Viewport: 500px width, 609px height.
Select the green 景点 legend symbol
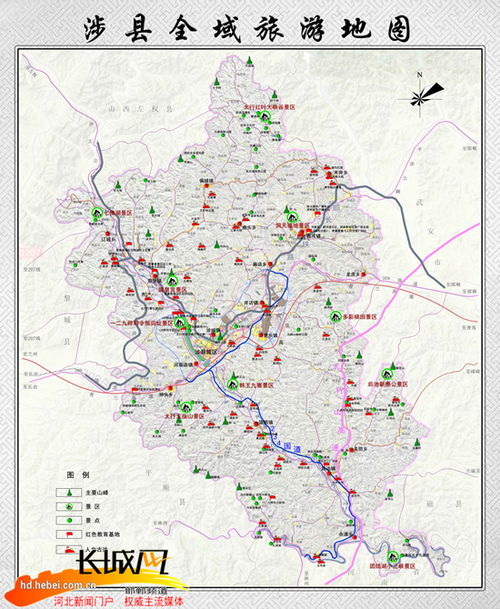(x=69, y=520)
